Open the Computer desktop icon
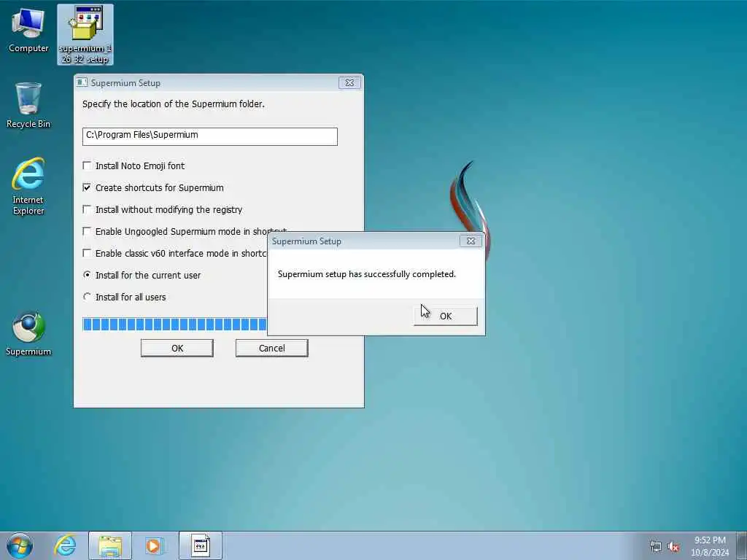Image resolution: width=747 pixels, height=560 pixels. tap(28, 31)
